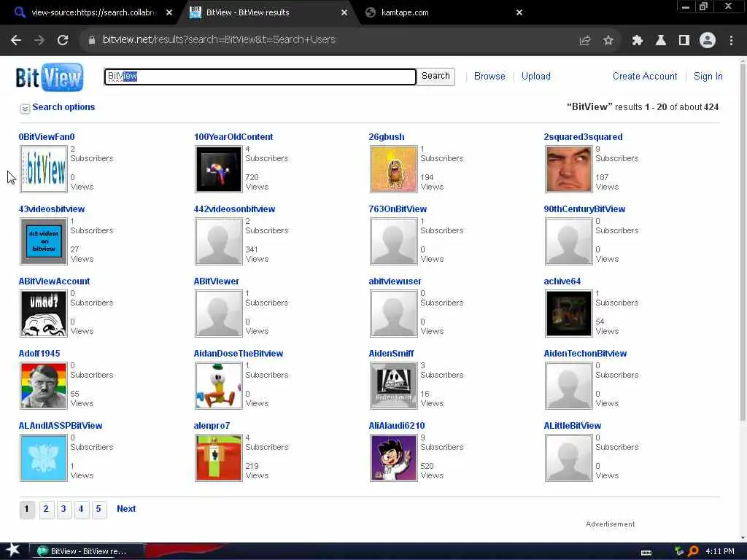Click the ABitViewAccount umad avatar
The height and width of the screenshot is (560, 747).
(44, 314)
